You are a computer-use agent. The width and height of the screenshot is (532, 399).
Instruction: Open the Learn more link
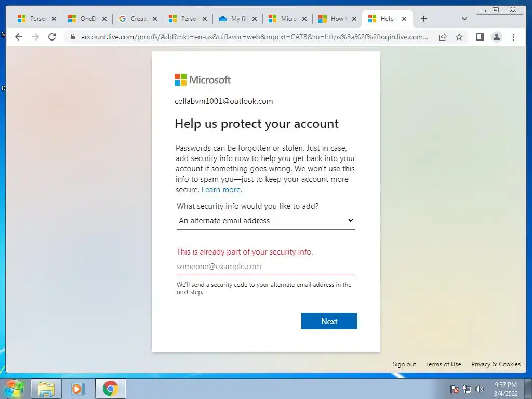(x=221, y=190)
